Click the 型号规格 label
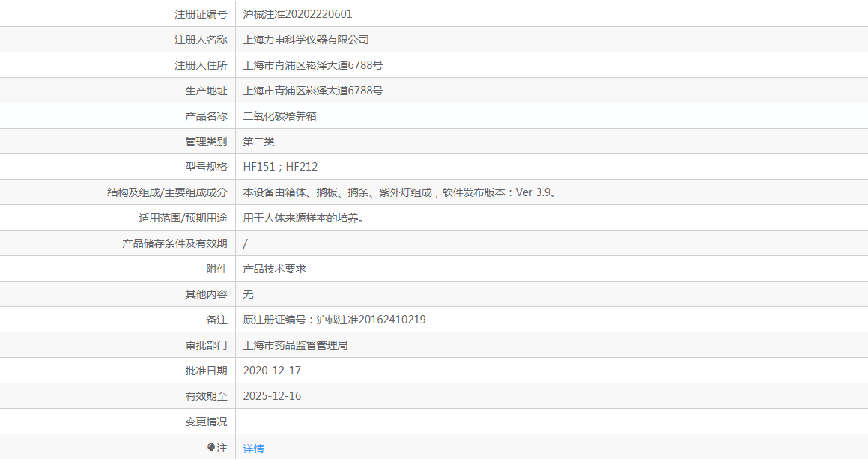Image resolution: width=868 pixels, height=459 pixels. point(206,167)
